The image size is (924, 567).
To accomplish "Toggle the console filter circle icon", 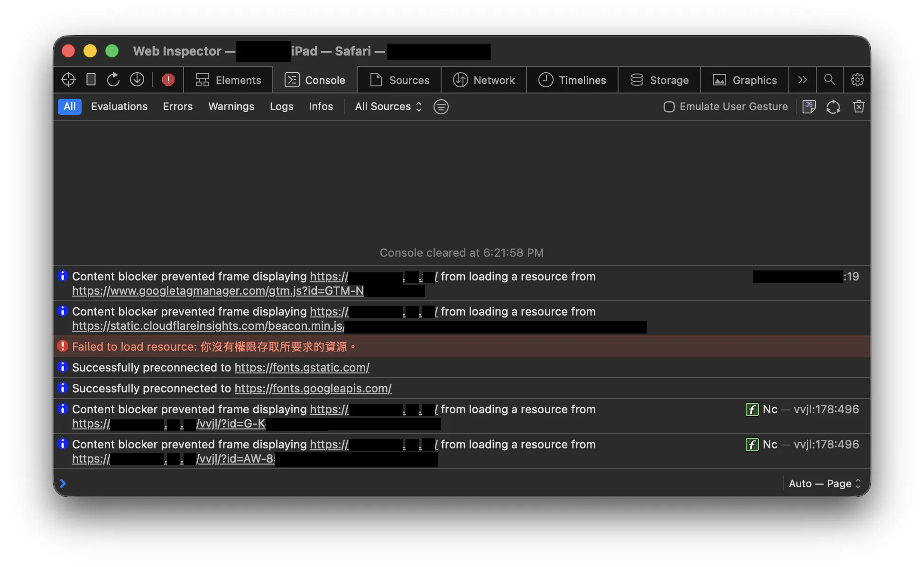I will coord(441,107).
